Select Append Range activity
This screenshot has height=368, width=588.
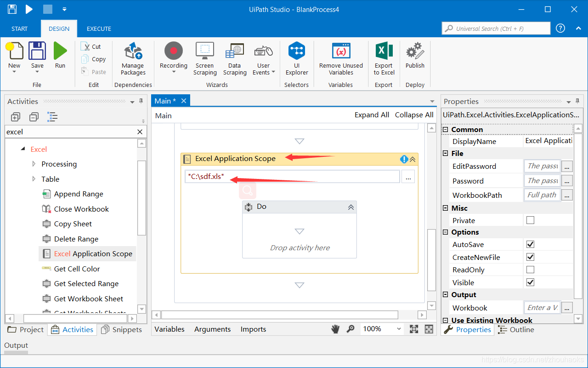pyautogui.click(x=79, y=194)
